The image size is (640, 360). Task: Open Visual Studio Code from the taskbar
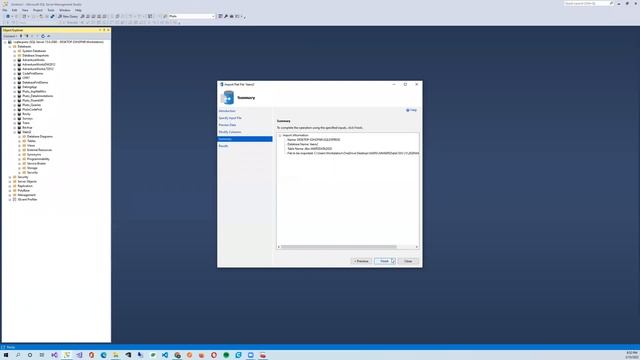point(165,355)
